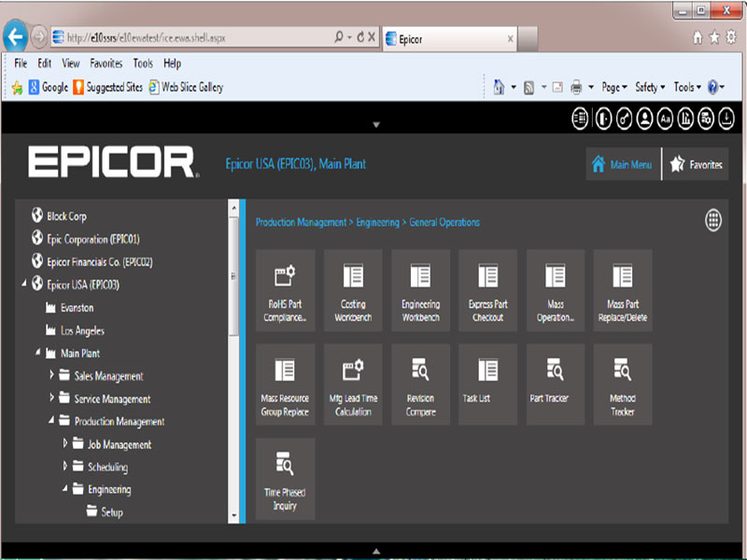Screen dimensions: 747x560
Task: Collapse the Main Plant tree node
Action: point(37,353)
